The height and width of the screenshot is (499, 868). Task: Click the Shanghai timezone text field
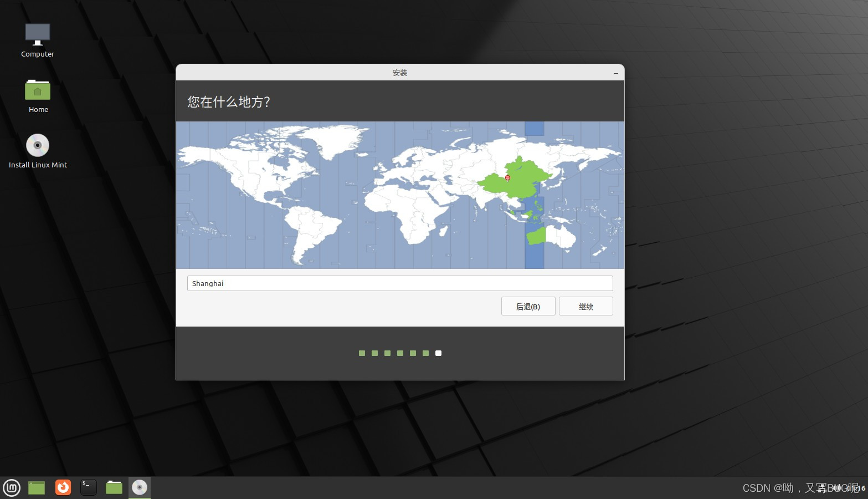[x=400, y=283]
